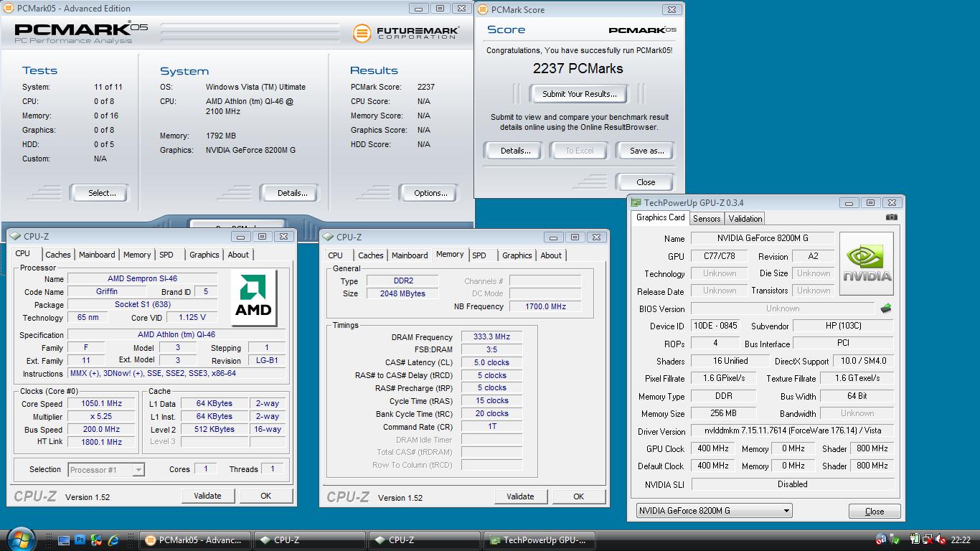Viewport: 980px width, 551px height.
Task: Open CPU tab in right CPU-Z window
Action: coord(335,255)
